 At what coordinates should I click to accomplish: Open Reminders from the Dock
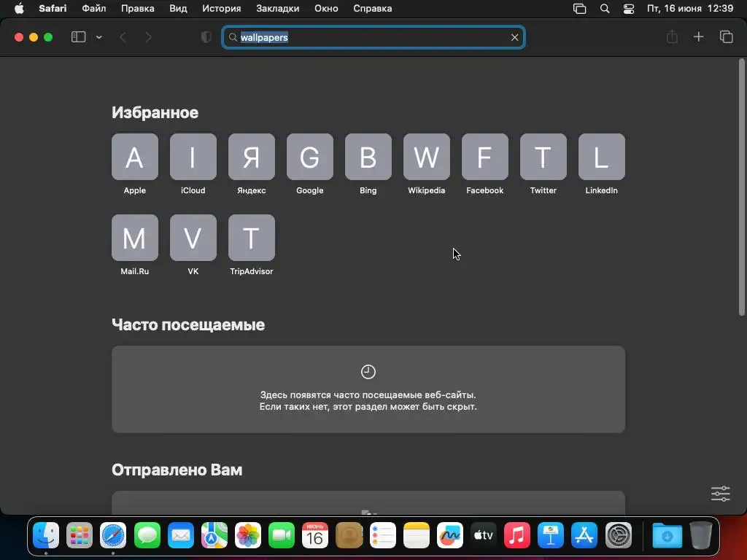[382, 535]
